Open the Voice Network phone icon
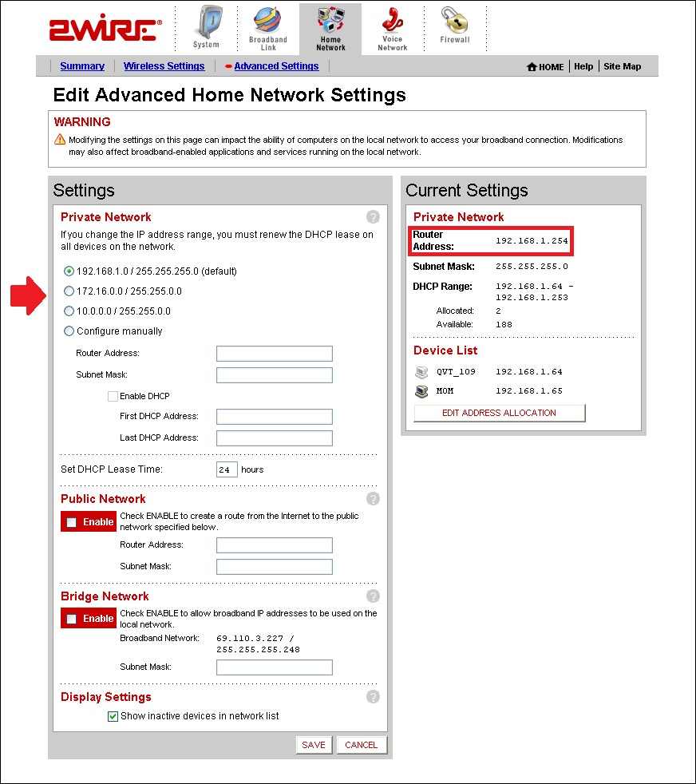The width and height of the screenshot is (696, 784). pos(392,22)
